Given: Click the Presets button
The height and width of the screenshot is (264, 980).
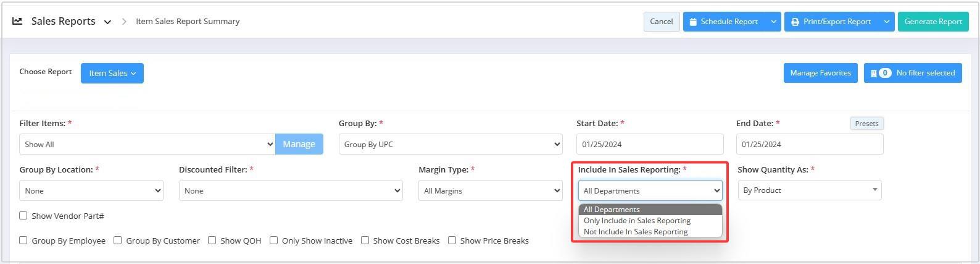Looking at the screenshot, I should tap(866, 124).
